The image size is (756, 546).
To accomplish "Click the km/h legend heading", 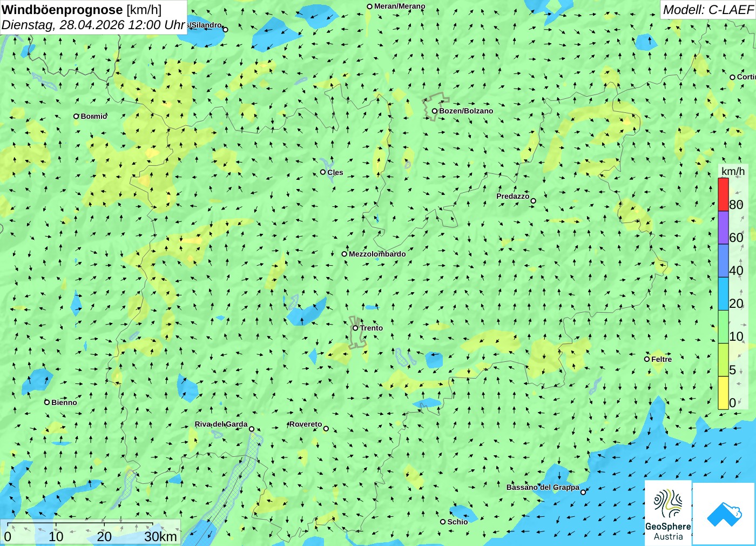I will pyautogui.click(x=733, y=171).
